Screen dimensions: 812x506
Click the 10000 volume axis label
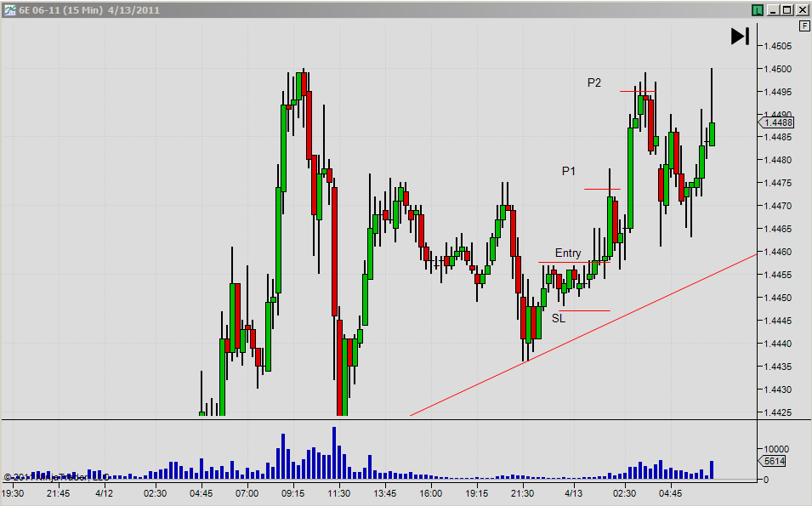tap(776, 449)
